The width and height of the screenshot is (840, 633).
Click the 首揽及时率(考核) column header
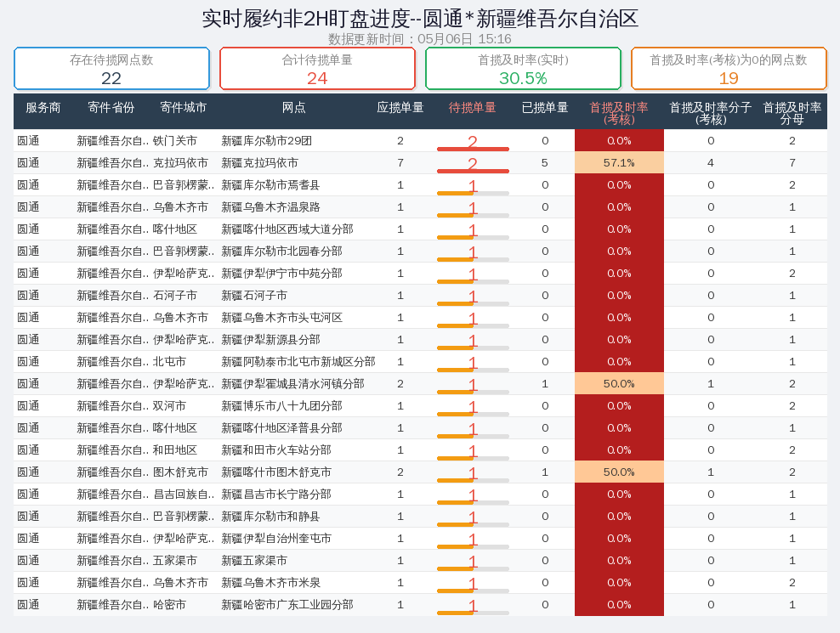point(619,113)
